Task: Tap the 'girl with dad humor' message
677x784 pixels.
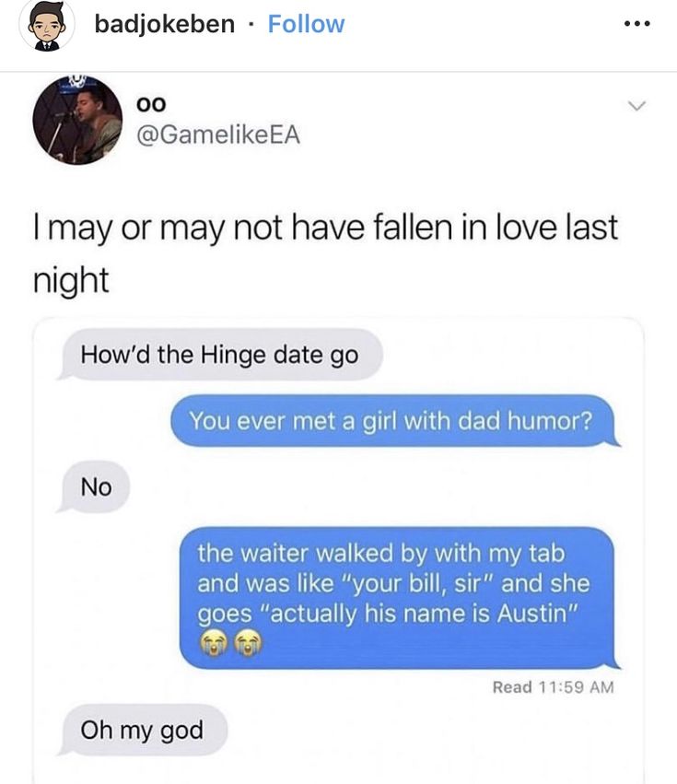Action: click(x=394, y=420)
